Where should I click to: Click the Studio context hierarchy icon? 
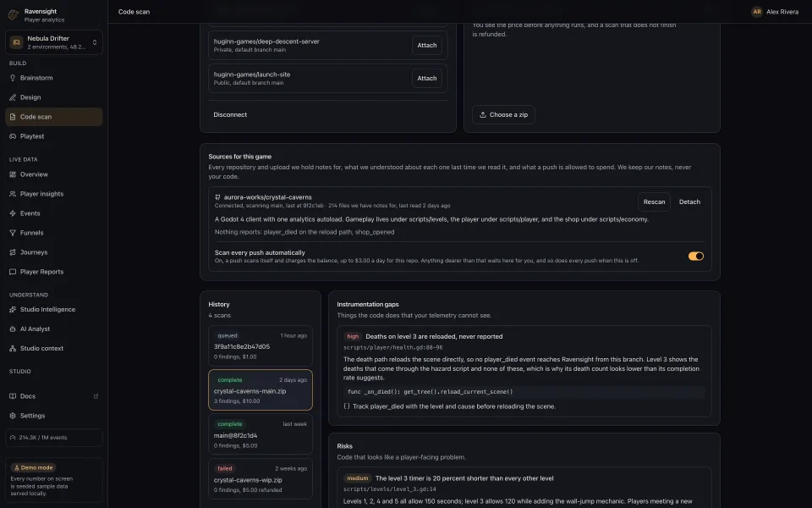[x=13, y=348]
